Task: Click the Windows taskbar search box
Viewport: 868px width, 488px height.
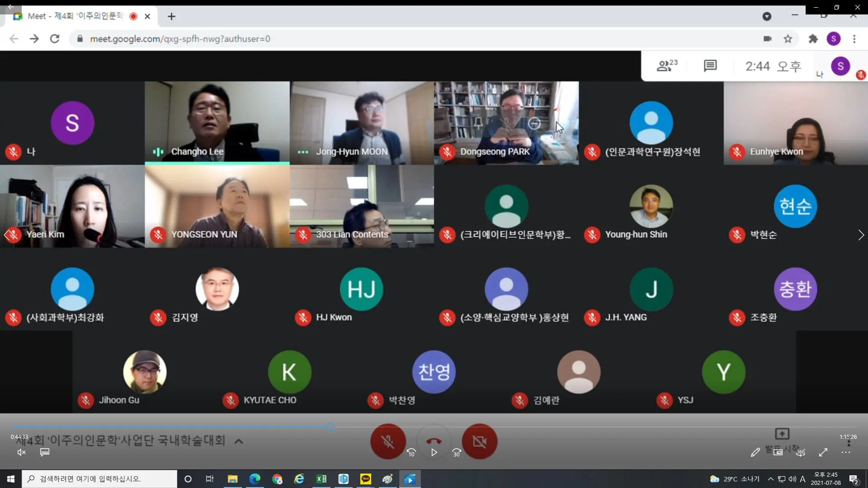Action: pos(99,479)
